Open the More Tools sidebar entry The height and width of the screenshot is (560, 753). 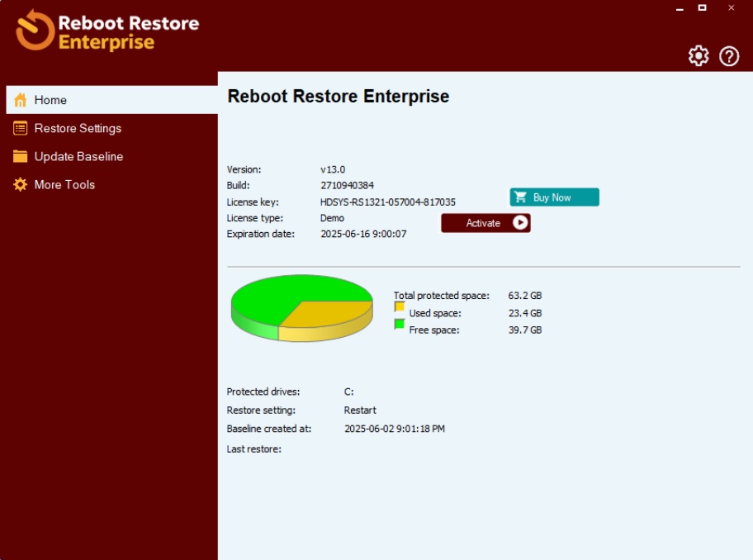(x=64, y=185)
